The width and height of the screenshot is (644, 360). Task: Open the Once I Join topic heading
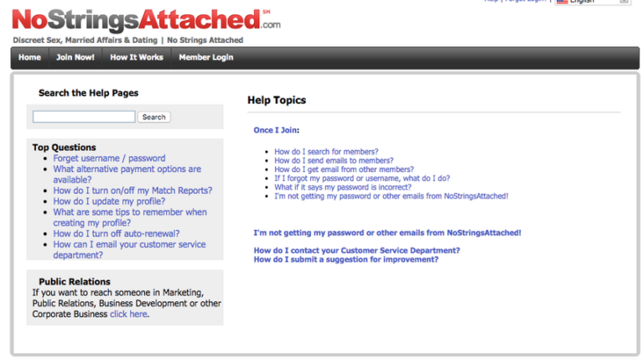(275, 130)
